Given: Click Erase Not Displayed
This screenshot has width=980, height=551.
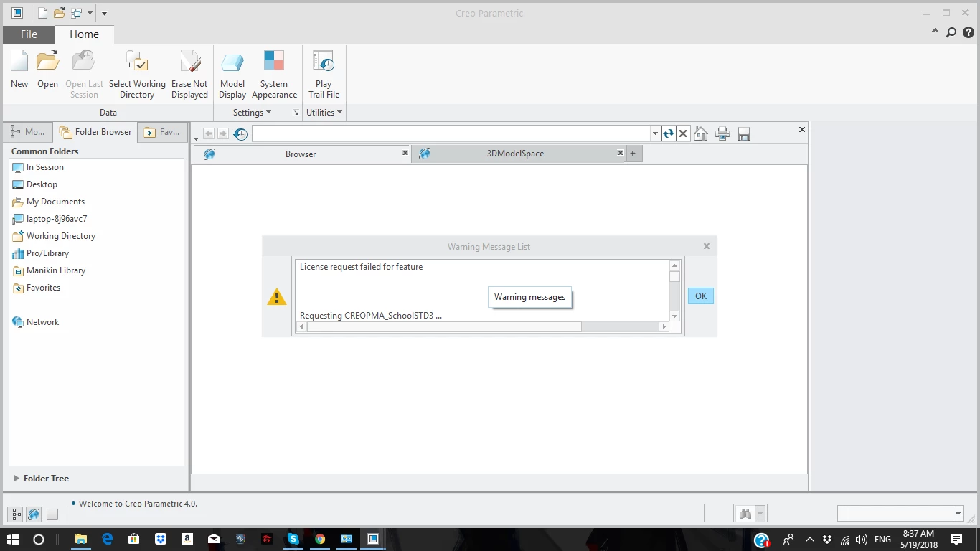Looking at the screenshot, I should point(189,74).
